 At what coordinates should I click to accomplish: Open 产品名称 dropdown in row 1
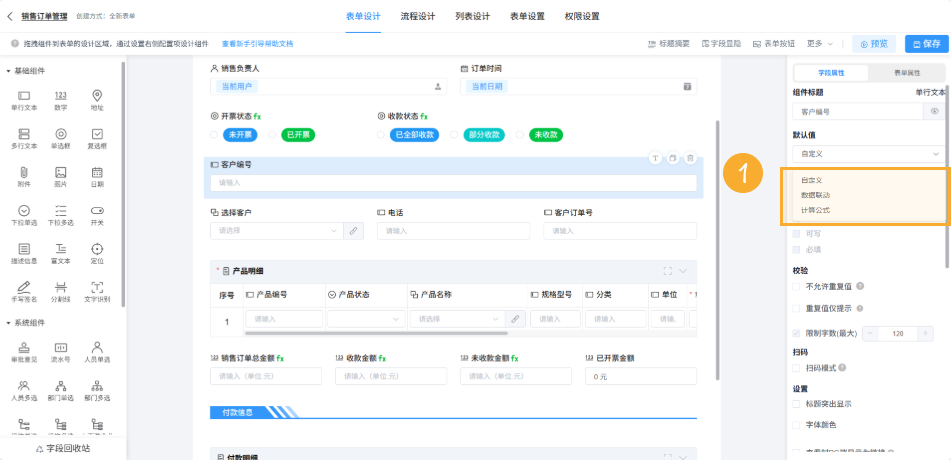457,319
